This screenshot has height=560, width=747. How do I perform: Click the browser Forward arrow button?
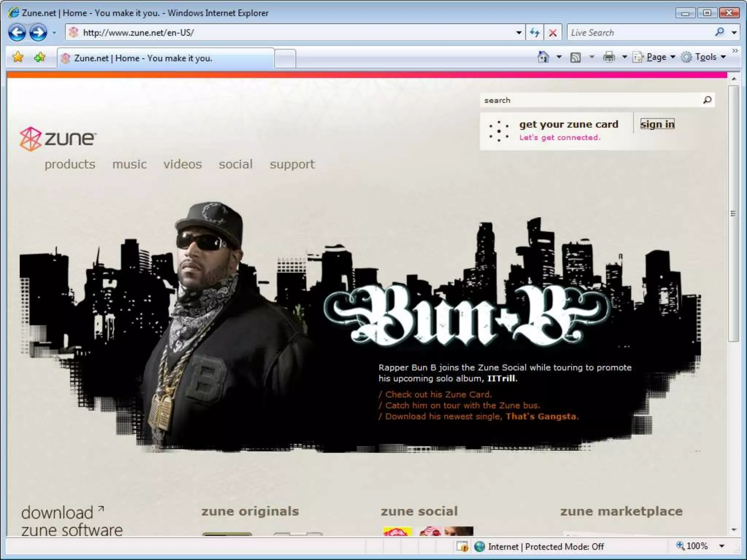tap(38, 32)
